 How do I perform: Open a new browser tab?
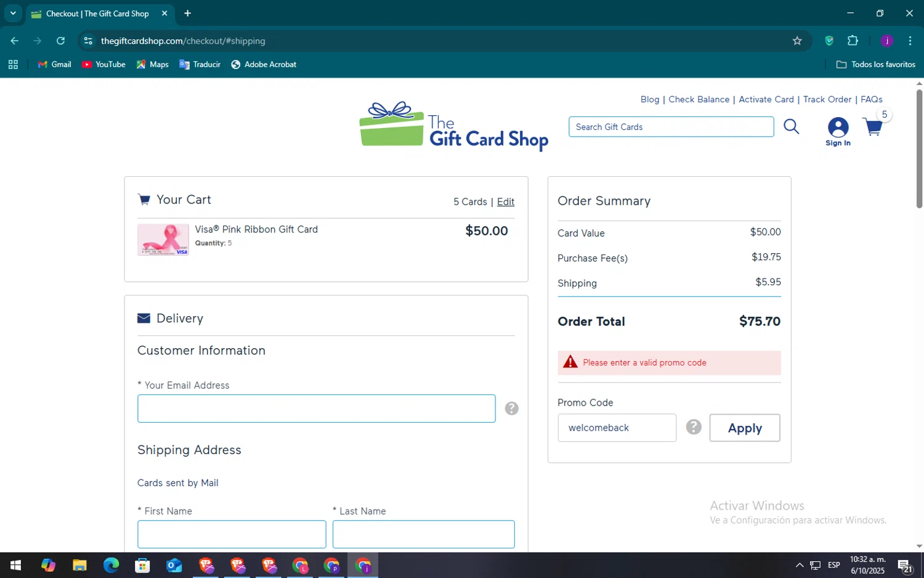pyautogui.click(x=188, y=13)
